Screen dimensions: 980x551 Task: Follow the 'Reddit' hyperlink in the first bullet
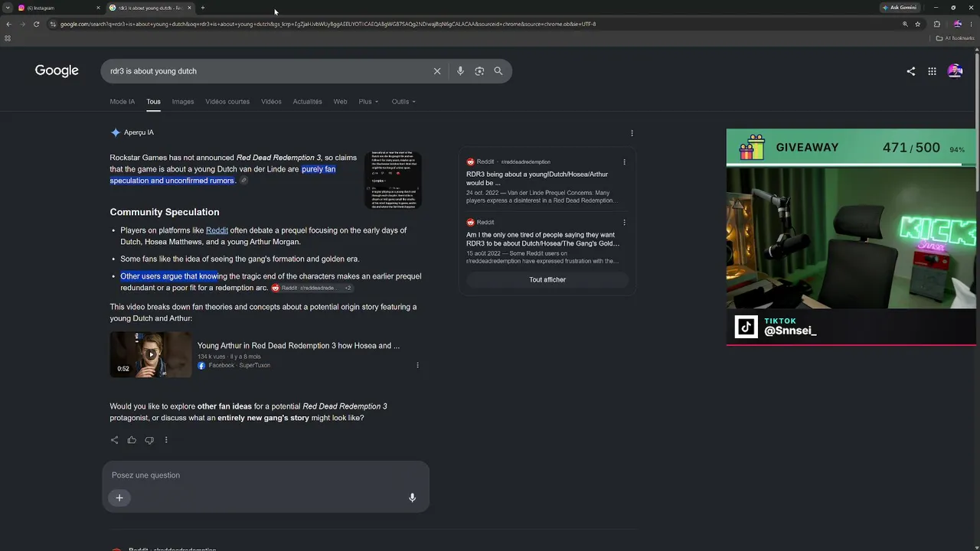coord(217,230)
